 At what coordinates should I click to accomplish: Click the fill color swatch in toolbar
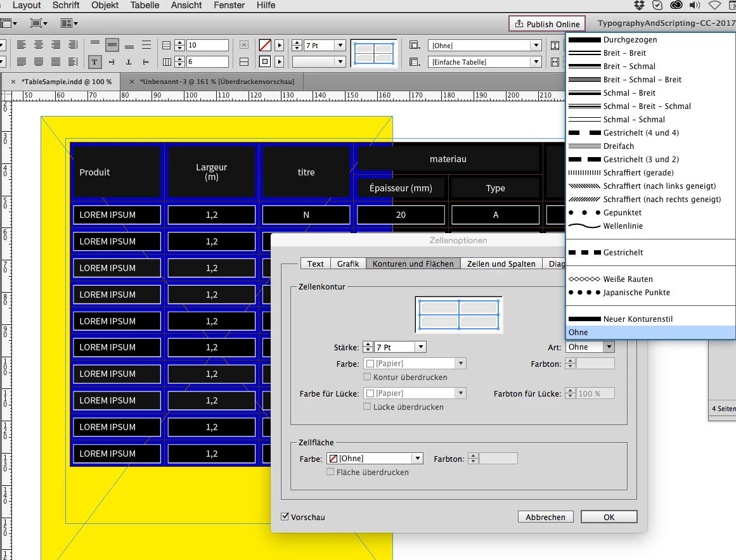coord(265,45)
